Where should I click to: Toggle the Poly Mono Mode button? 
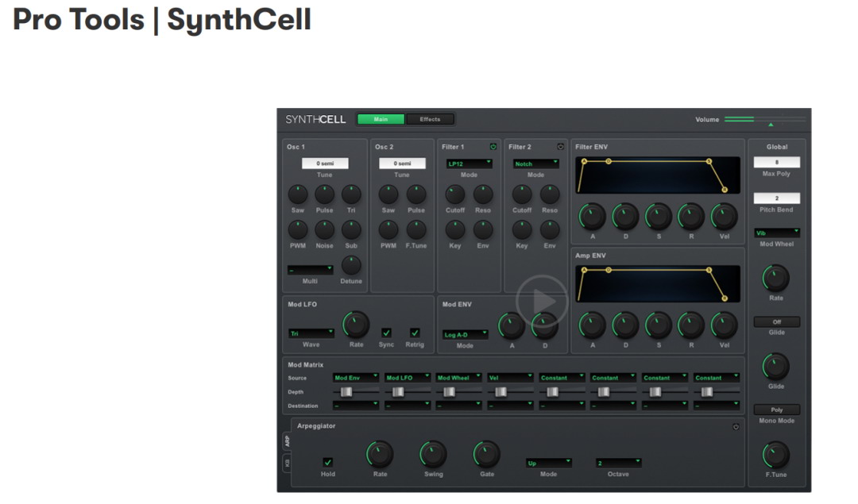coord(776,410)
